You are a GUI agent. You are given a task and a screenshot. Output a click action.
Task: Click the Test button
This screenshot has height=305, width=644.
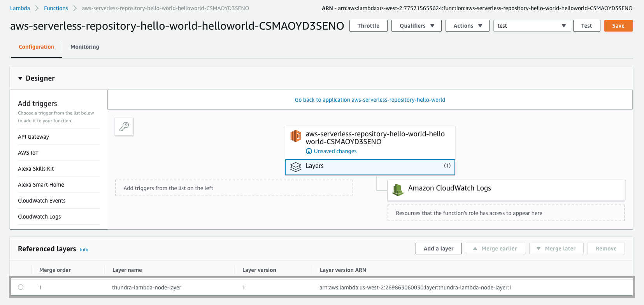point(586,26)
